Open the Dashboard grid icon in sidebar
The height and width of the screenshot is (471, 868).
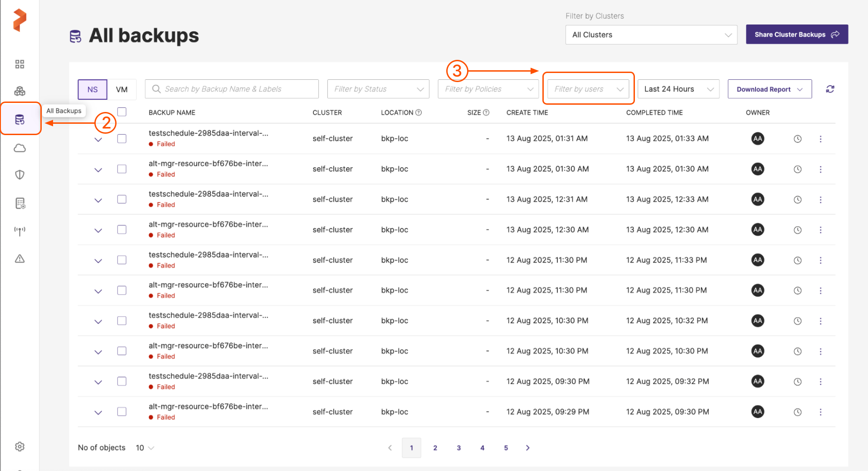[x=20, y=64]
